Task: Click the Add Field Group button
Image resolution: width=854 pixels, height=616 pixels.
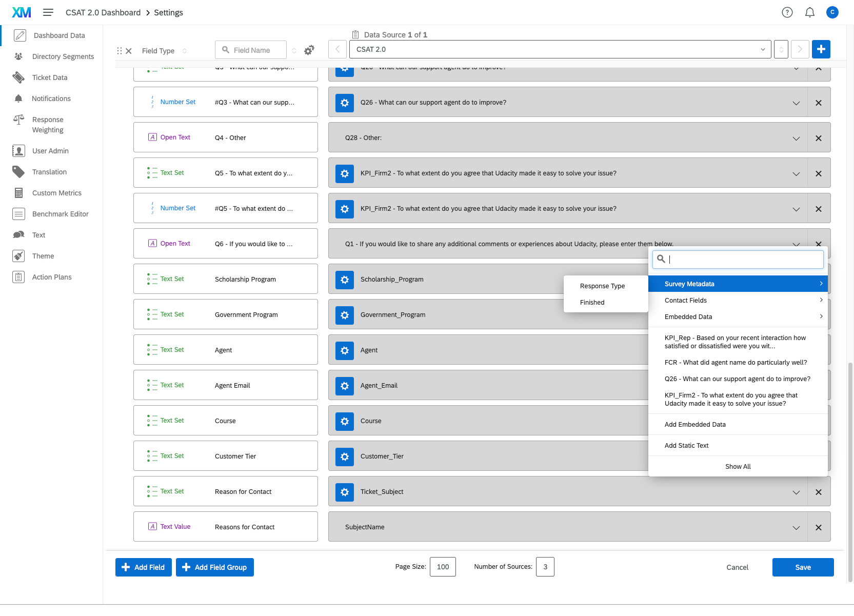Action: point(214,567)
